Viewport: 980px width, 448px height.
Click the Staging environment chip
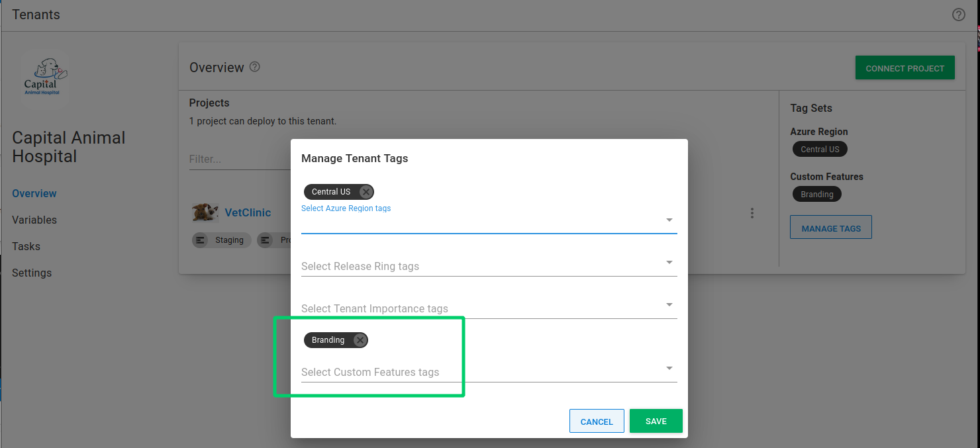[222, 240]
